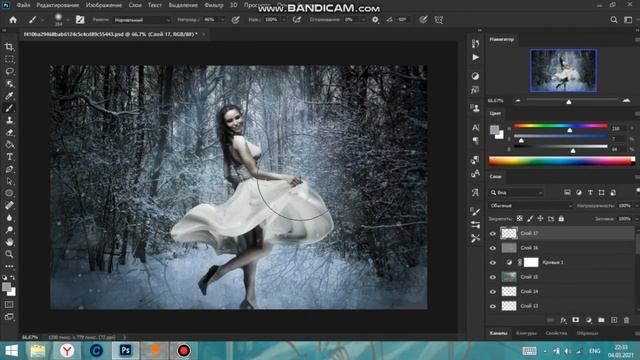Click foreground color swatch in left toolbar
The width and height of the screenshot is (640, 360).
pyautogui.click(x=6, y=287)
